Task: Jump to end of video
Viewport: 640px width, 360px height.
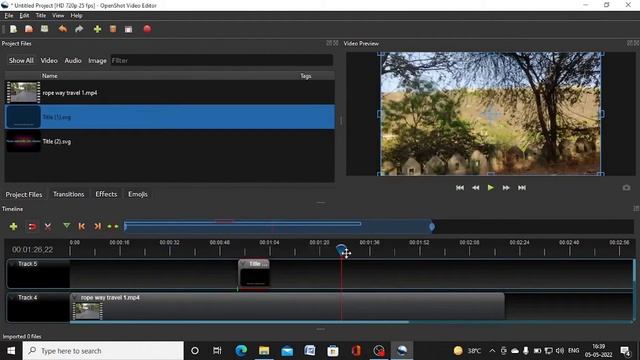Action: click(522, 188)
